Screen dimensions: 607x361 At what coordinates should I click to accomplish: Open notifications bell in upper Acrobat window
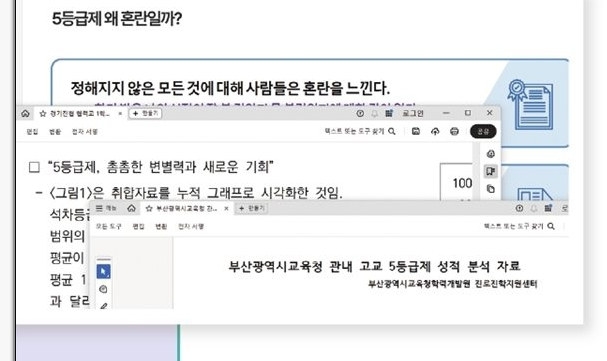pyautogui.click(x=374, y=113)
